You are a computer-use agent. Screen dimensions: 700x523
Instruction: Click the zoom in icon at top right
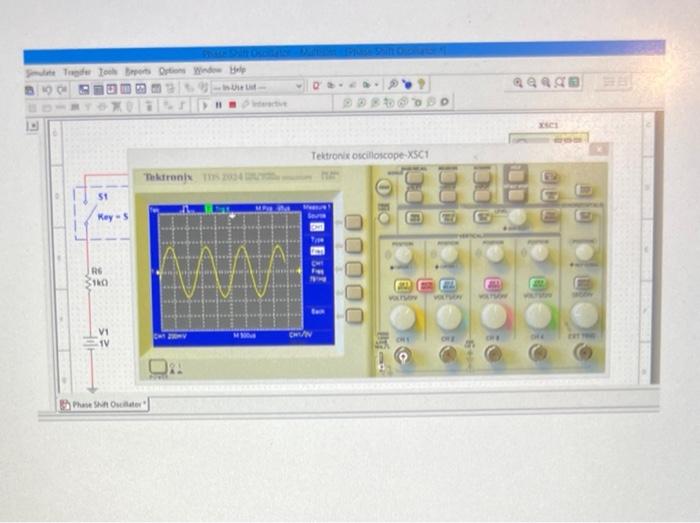click(x=518, y=83)
